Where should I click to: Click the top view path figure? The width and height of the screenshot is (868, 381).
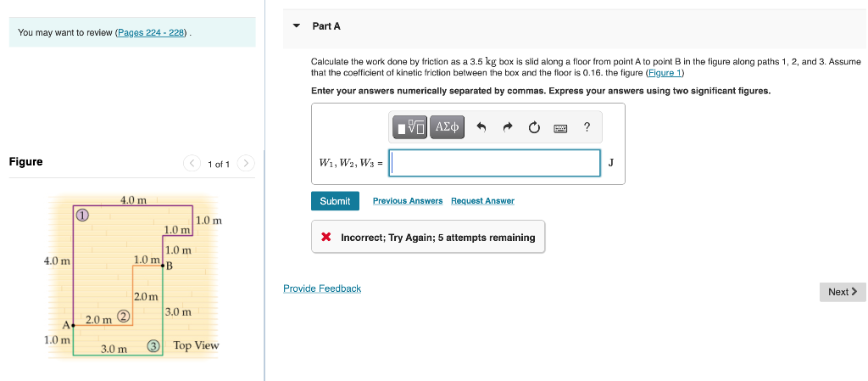[133, 277]
